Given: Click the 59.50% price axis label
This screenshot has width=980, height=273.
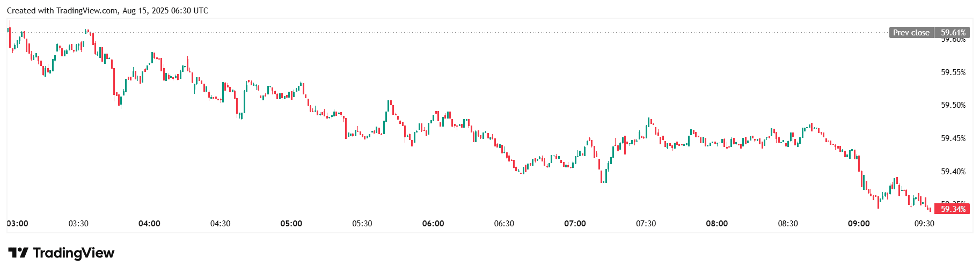Looking at the screenshot, I should tap(953, 105).
